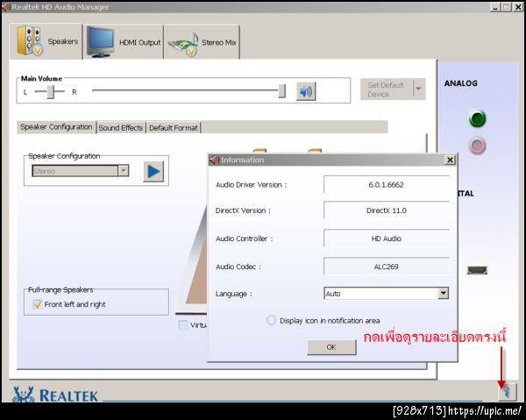Click the Full-range Speakers label
Screen dimensions: 526x420
pos(60,289)
